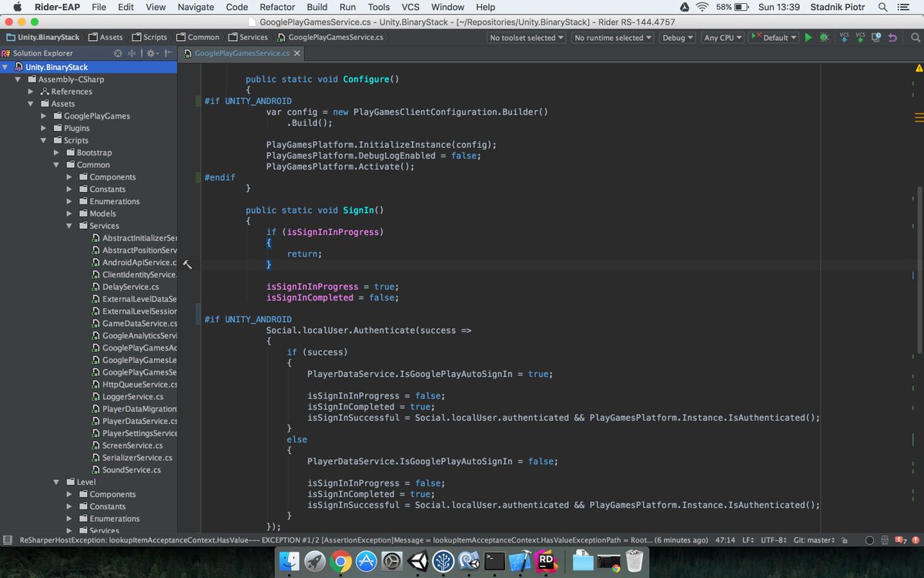The height and width of the screenshot is (578, 924).
Task: Open the Tools menu
Action: [x=379, y=7]
